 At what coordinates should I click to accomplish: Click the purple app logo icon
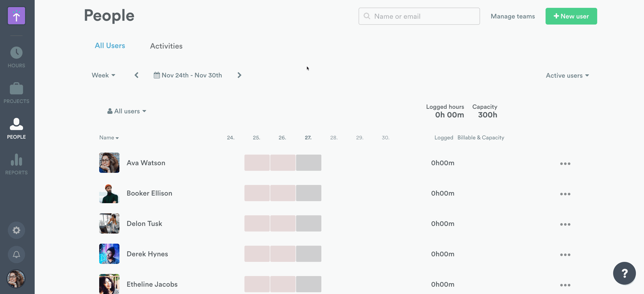16,16
